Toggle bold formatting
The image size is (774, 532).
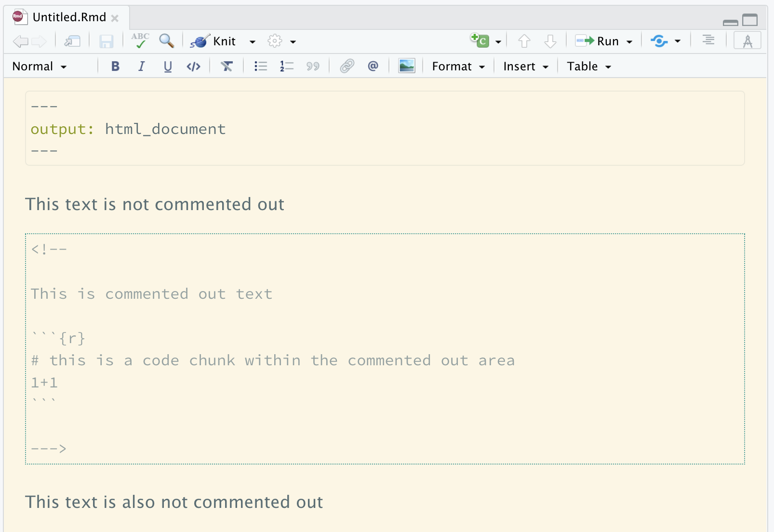pos(115,66)
